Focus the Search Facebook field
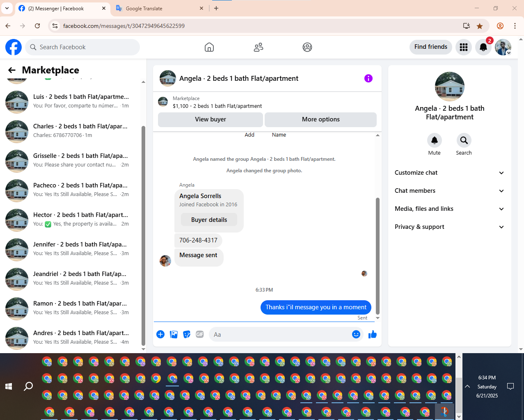Image resolution: width=524 pixels, height=420 pixels. 82,47
